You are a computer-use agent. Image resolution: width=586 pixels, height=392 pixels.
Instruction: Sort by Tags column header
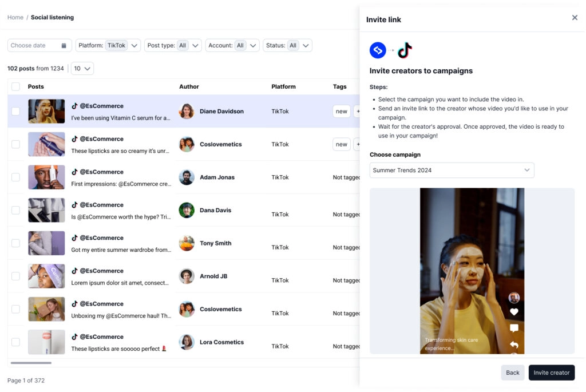coord(340,86)
